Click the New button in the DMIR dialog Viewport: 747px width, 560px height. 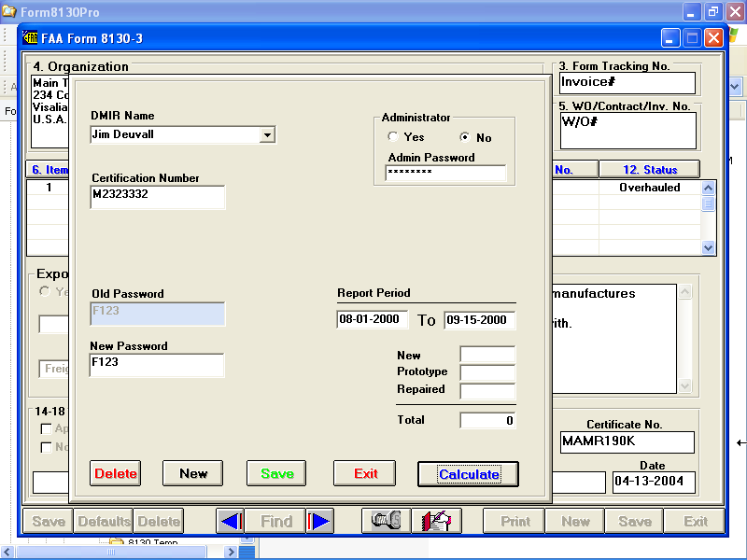click(x=192, y=473)
